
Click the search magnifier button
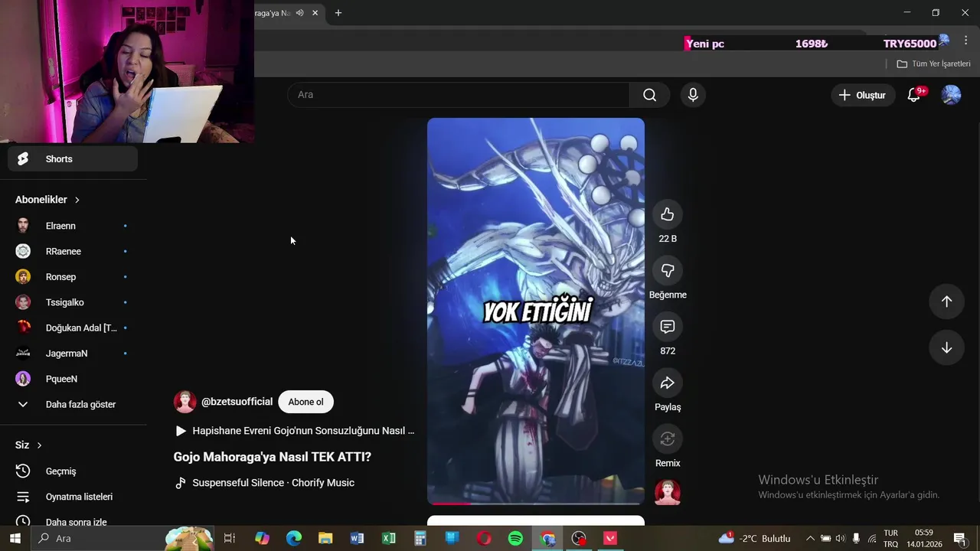[649, 95]
